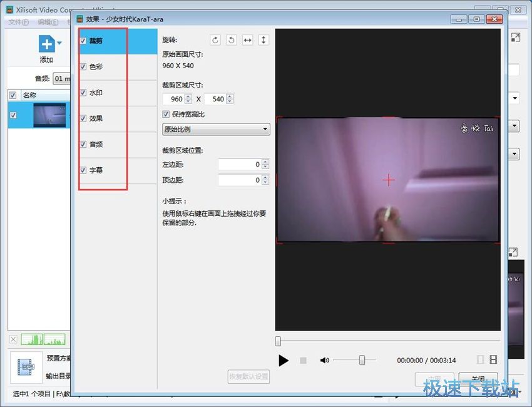
Task: Switch to the 字幕 (Subtitle) tab
Action: pyautogui.click(x=118, y=170)
